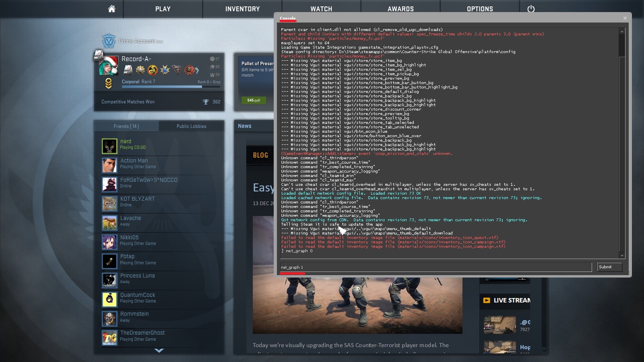This screenshot has height=362, width=644.
Task: Open the second live stream thumbnail
Action: tap(500, 347)
